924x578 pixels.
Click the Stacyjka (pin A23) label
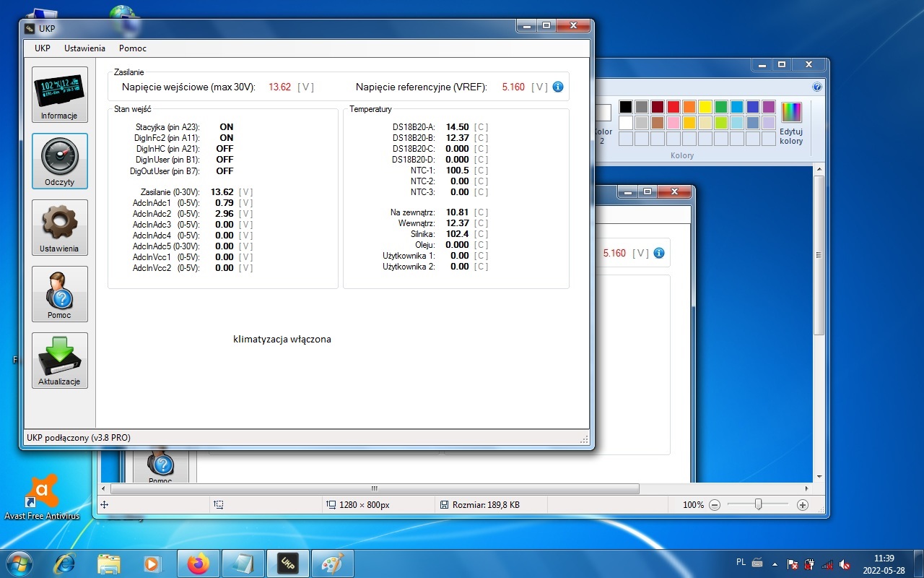pos(167,127)
